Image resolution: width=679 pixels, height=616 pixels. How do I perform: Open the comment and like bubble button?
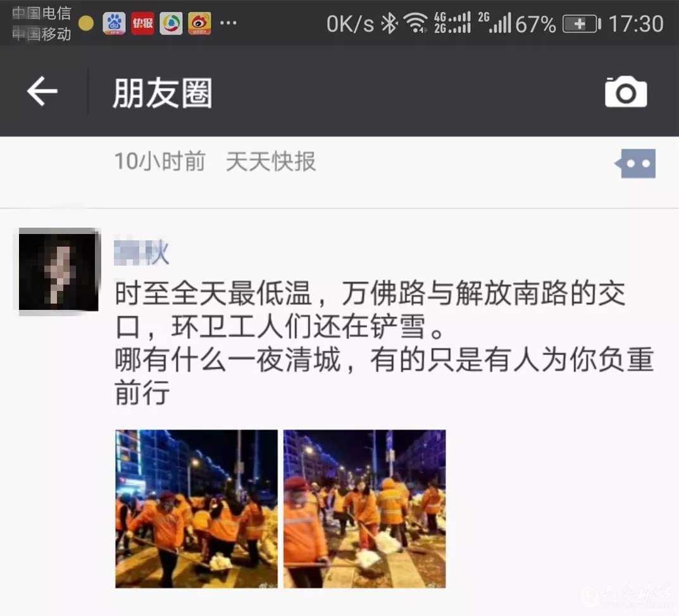click(x=635, y=163)
